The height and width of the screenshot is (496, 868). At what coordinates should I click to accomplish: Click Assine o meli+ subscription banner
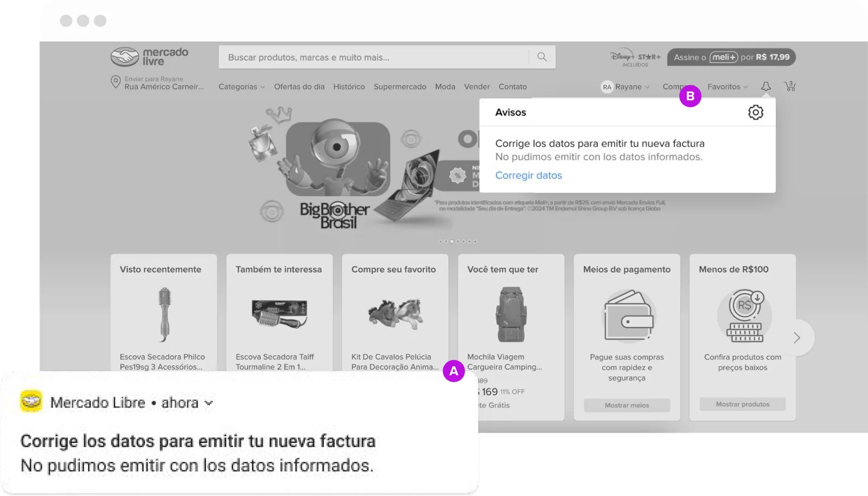tap(731, 57)
